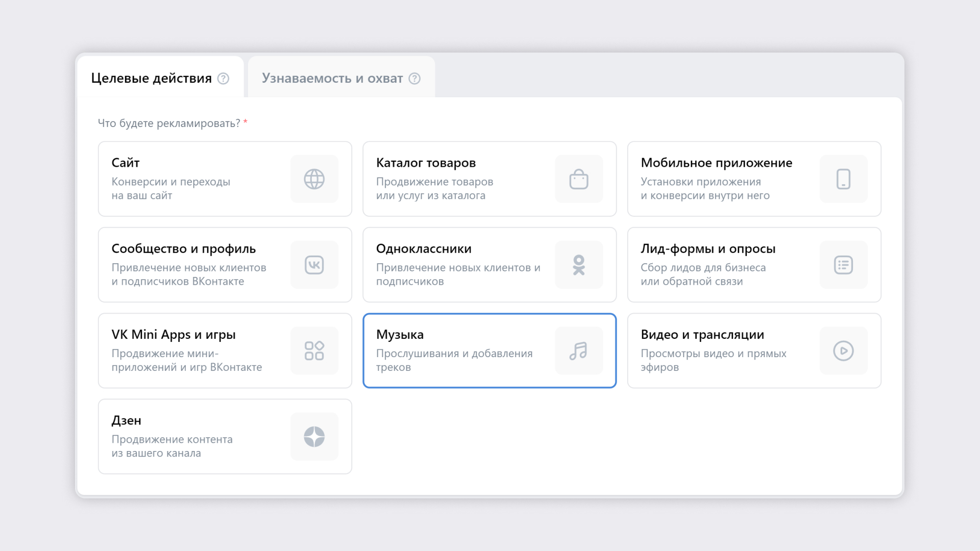
Task: Click the play icon for Видео и трансляции
Action: point(843,350)
